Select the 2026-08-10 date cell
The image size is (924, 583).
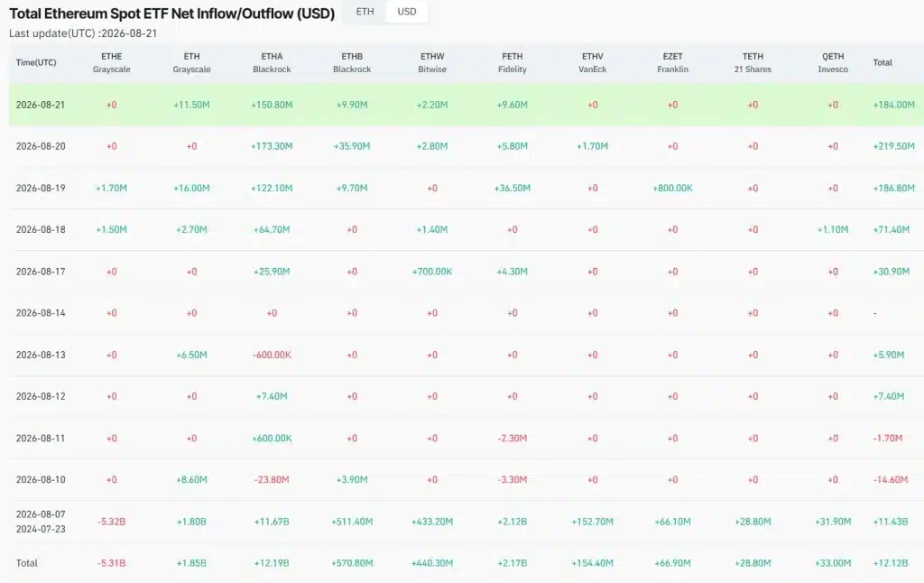click(x=40, y=479)
